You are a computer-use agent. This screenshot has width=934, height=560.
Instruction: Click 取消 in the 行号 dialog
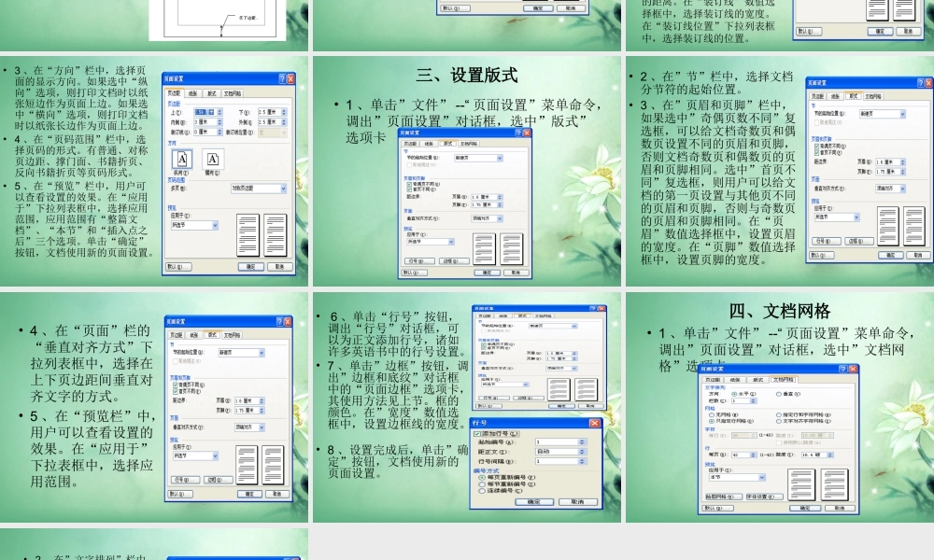point(578,502)
